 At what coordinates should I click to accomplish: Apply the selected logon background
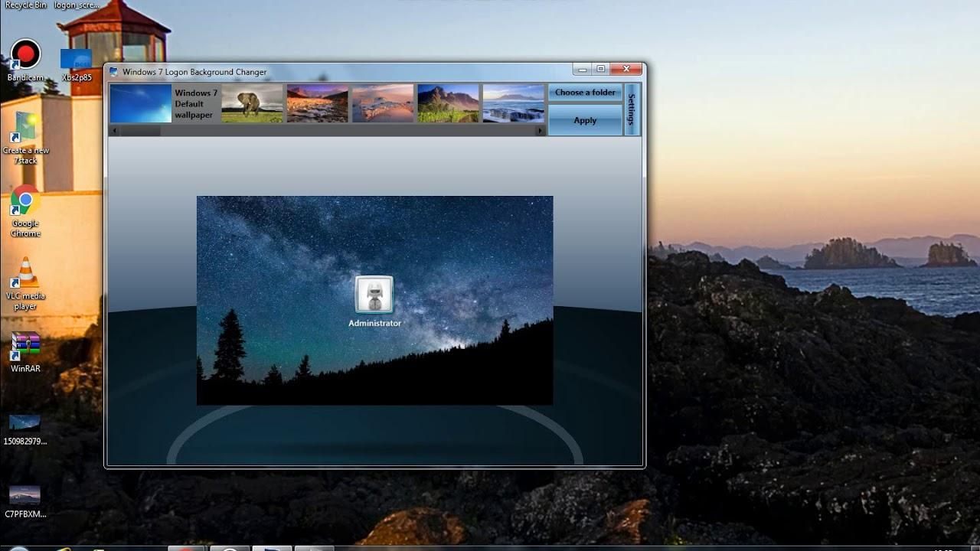[x=585, y=120]
